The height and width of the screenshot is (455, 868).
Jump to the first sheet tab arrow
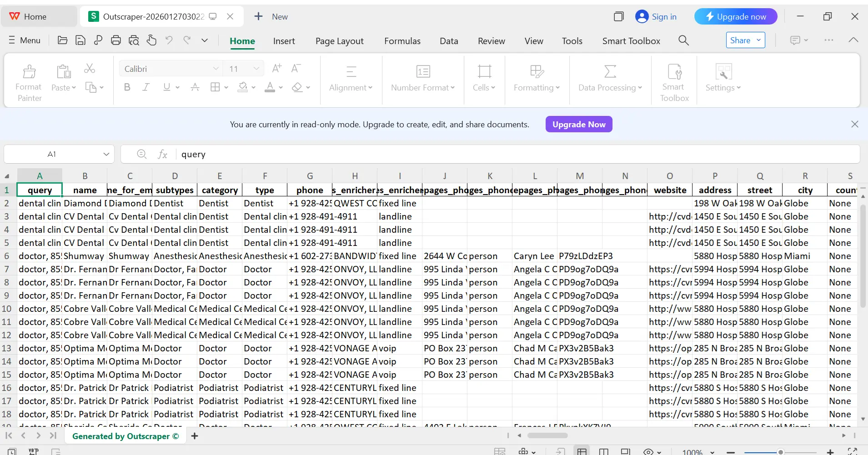[x=9, y=435]
